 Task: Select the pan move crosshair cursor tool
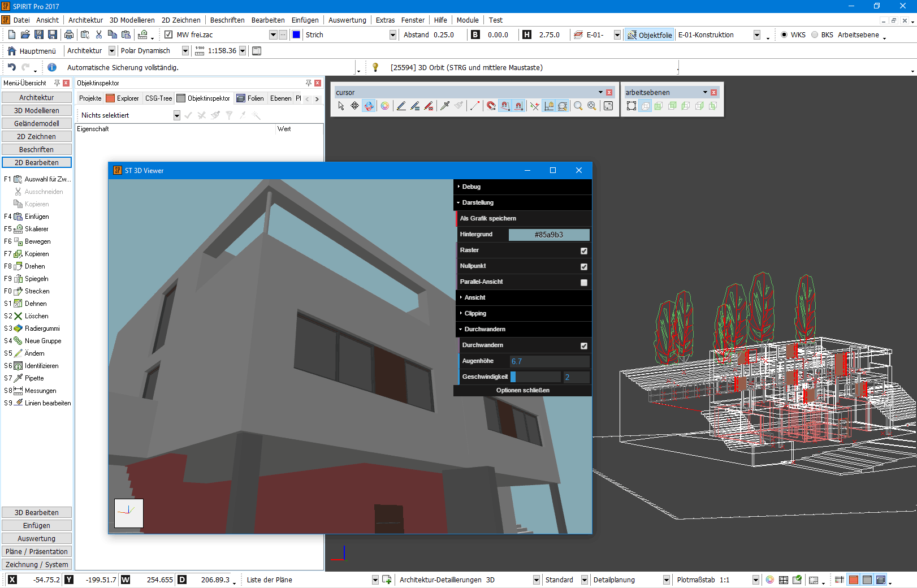(x=354, y=106)
